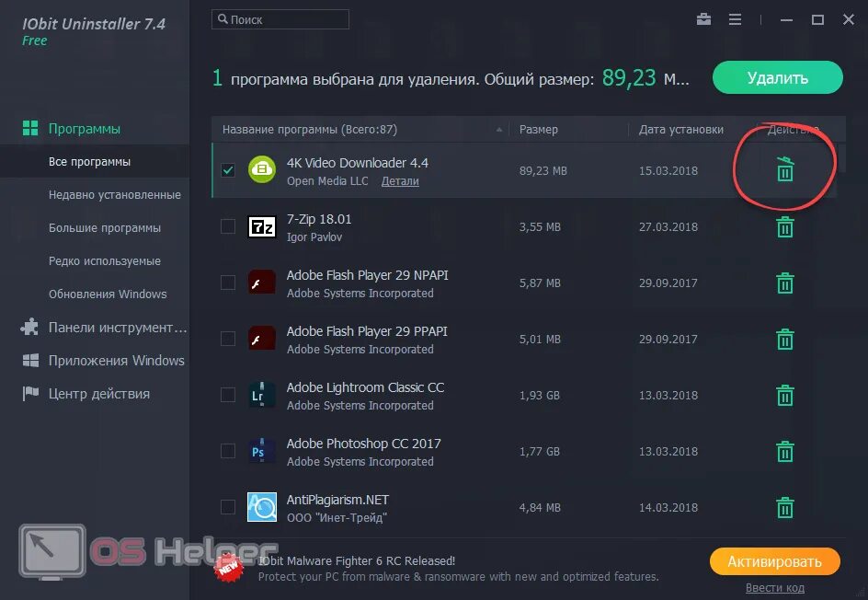Viewport: 868px width, 600px height.
Task: Click the Photoshop Ps app icon
Action: tap(261, 451)
